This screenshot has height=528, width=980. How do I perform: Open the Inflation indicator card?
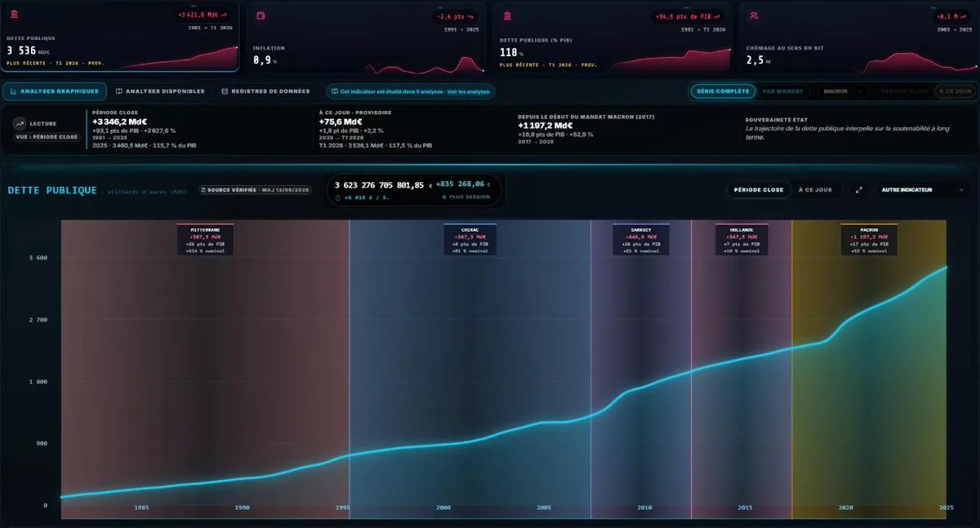(367, 37)
